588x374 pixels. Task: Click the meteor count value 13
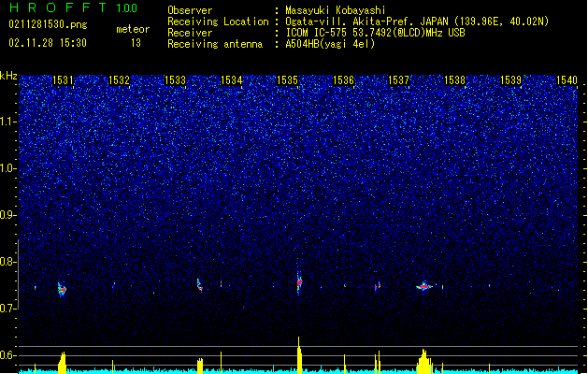coord(136,43)
